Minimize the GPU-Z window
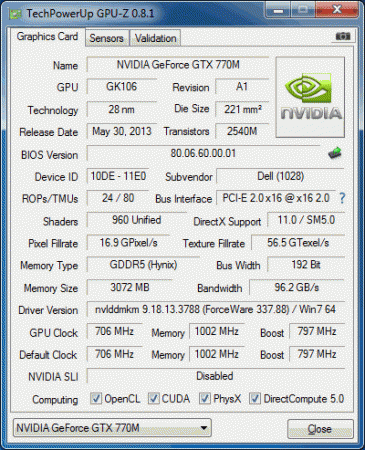 (278, 10)
